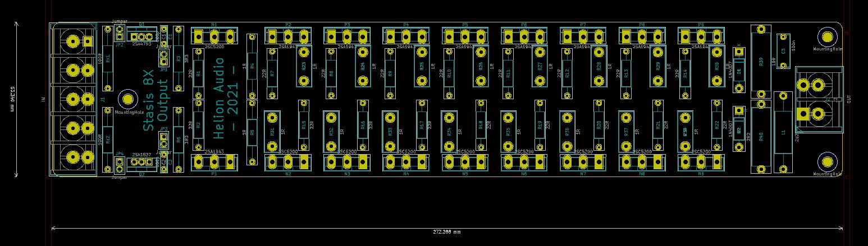Click resistor Rx1 footprint
Screen dimensions: 868x246
[108, 58]
